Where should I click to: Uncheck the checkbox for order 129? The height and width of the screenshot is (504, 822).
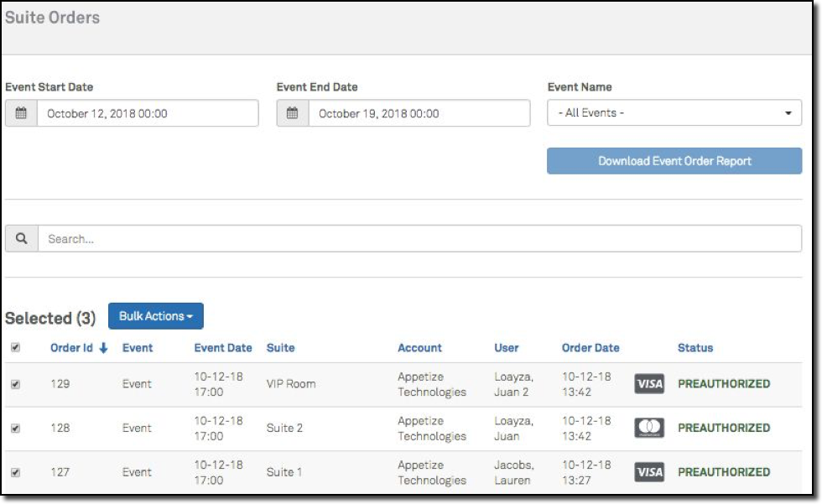(15, 384)
